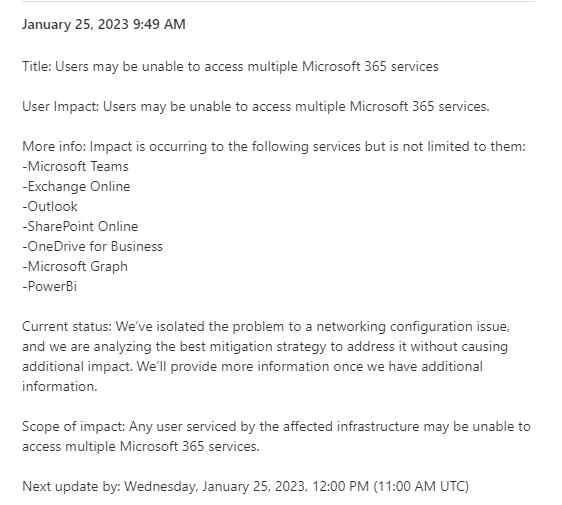Image resolution: width=562 pixels, height=505 pixels.
Task: Select the -SharePoint Online list entry
Action: tap(80, 227)
